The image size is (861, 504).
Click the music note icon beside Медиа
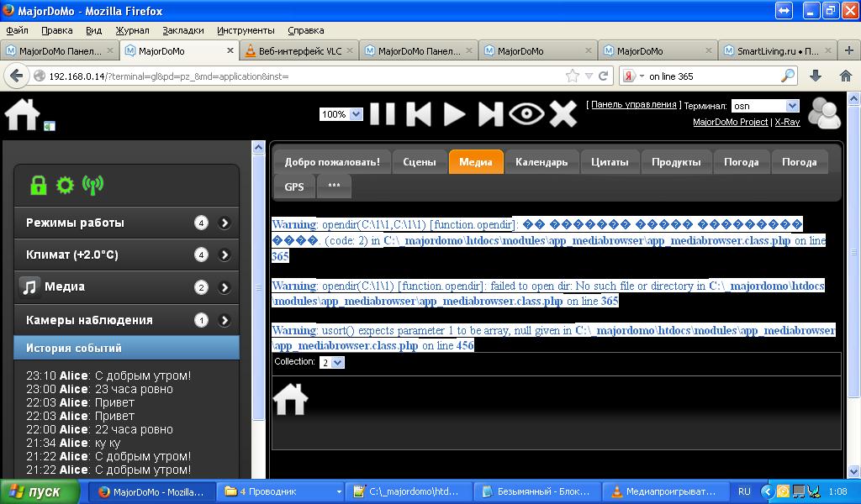[29, 286]
